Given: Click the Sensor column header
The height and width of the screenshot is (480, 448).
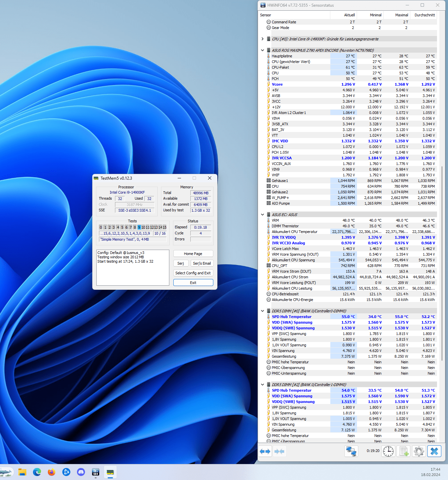Looking at the screenshot, I should (x=294, y=15).
